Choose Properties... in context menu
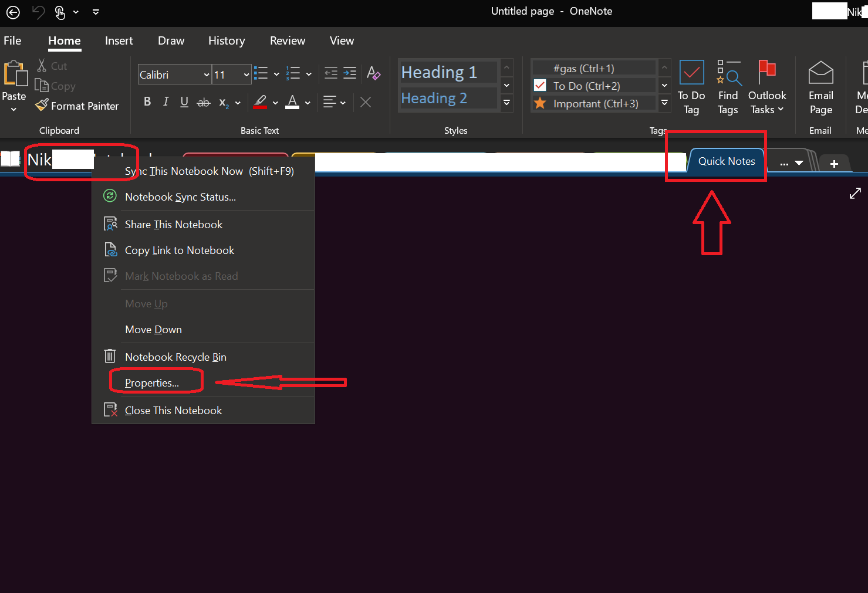The height and width of the screenshot is (593, 868). pyautogui.click(x=152, y=382)
